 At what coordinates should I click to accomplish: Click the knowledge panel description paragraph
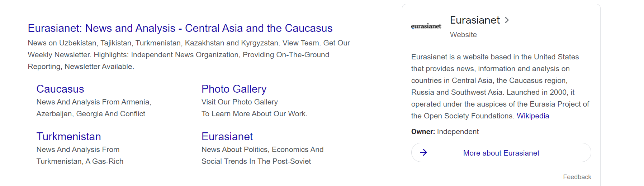(500, 86)
